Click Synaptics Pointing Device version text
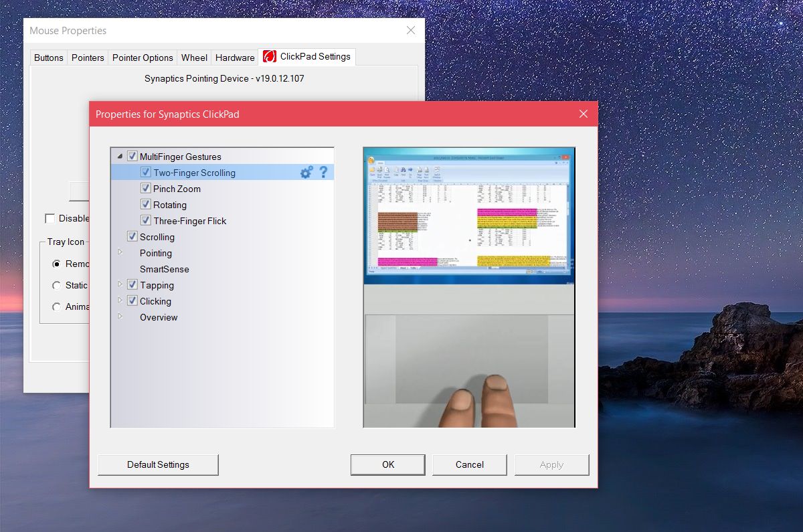Viewport: 803px width, 532px height. (x=225, y=78)
